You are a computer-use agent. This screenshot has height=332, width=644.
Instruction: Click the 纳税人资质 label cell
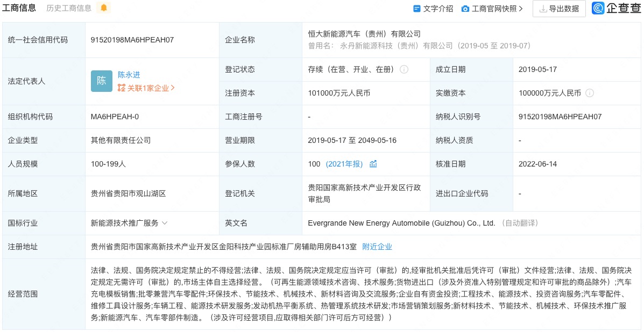(x=472, y=140)
